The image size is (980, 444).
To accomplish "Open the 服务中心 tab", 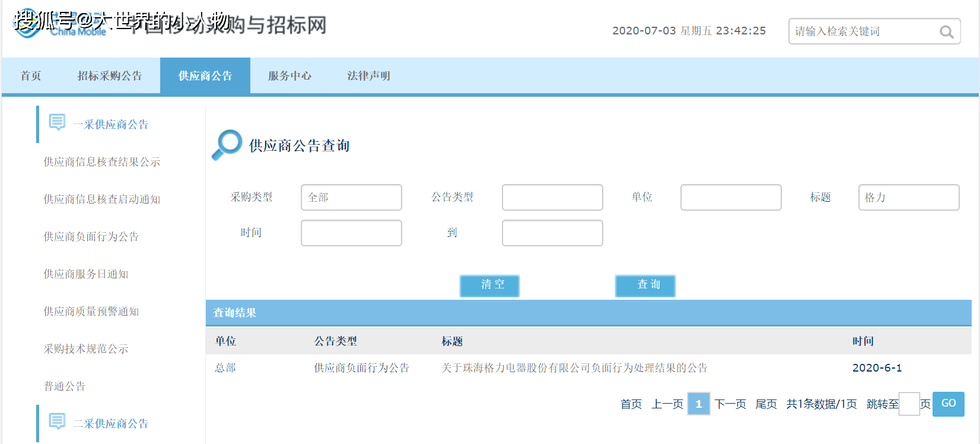I will [289, 76].
